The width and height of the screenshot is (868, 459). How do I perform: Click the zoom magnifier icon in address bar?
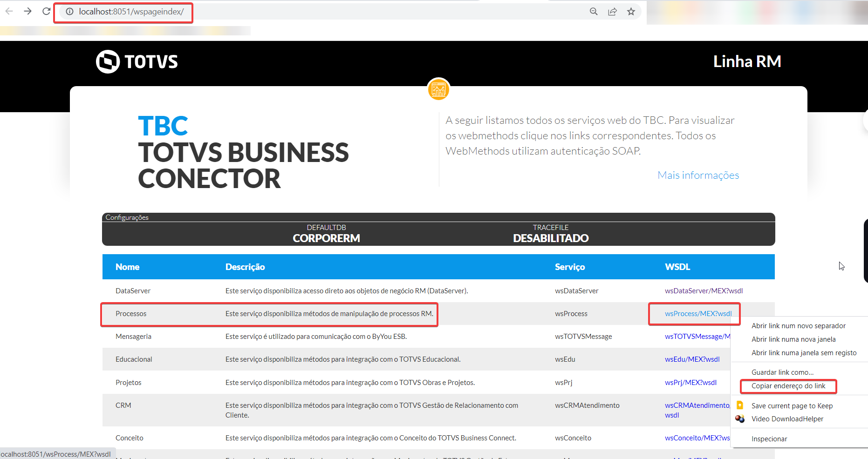click(x=594, y=12)
